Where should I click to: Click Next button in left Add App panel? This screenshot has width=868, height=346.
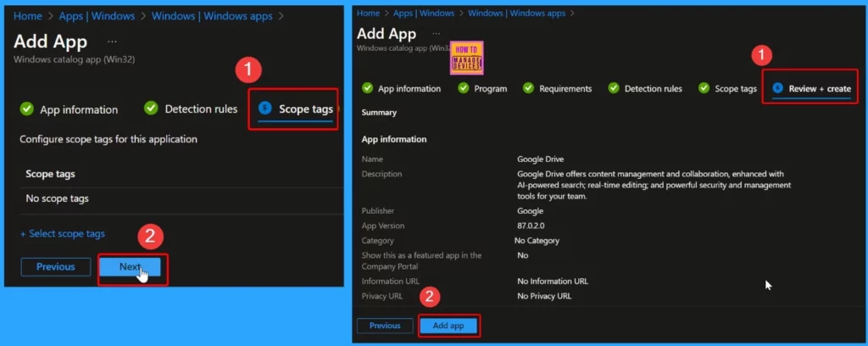[130, 267]
